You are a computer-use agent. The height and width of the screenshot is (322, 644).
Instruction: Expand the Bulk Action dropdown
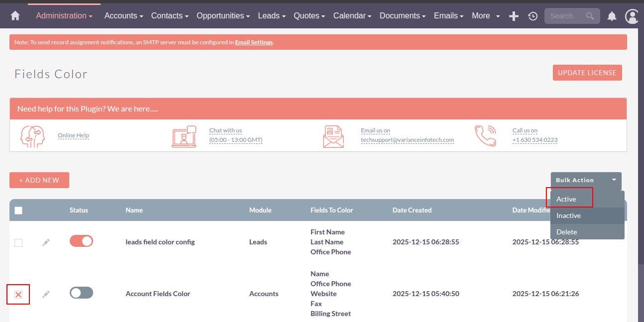pyautogui.click(x=586, y=180)
